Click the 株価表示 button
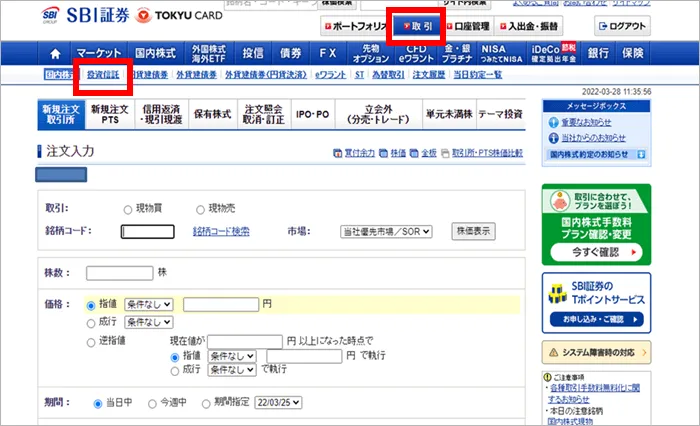This screenshot has height=426, width=700. [473, 231]
